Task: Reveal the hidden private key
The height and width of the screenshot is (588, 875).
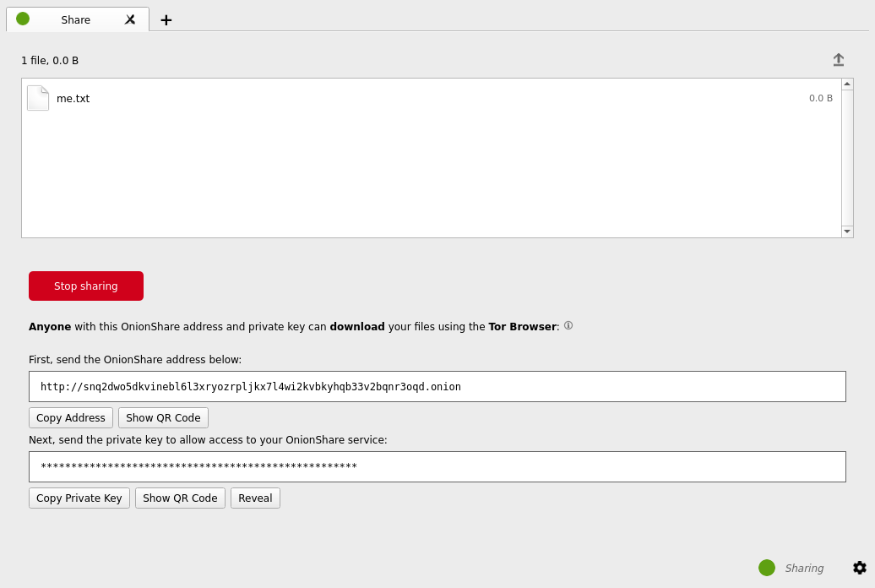Action: point(255,498)
